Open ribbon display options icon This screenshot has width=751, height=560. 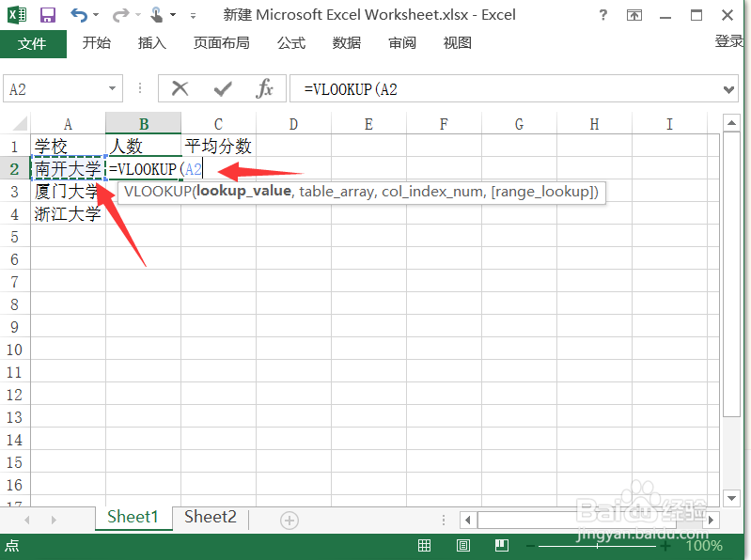tap(634, 15)
